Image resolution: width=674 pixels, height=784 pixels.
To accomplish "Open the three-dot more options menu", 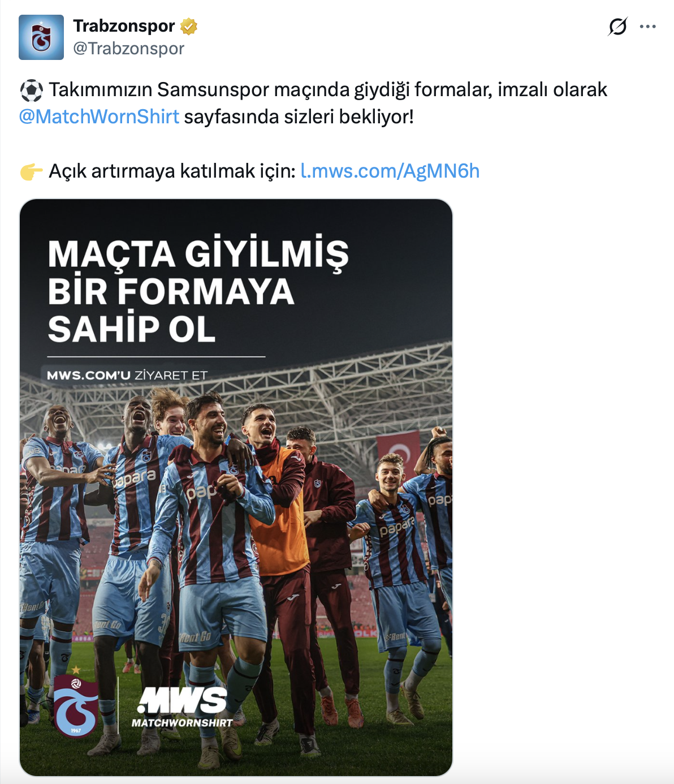I will (647, 27).
